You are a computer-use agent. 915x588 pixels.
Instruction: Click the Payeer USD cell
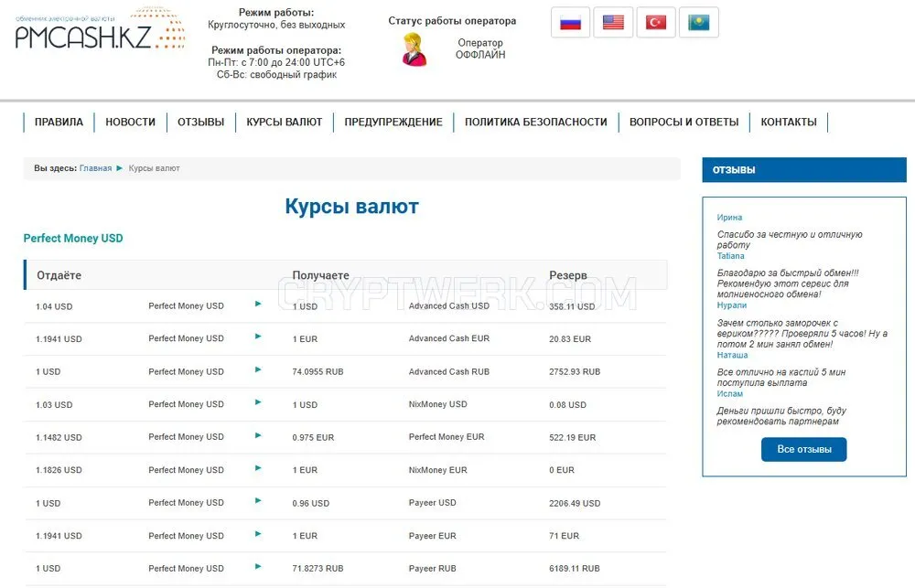coord(433,503)
